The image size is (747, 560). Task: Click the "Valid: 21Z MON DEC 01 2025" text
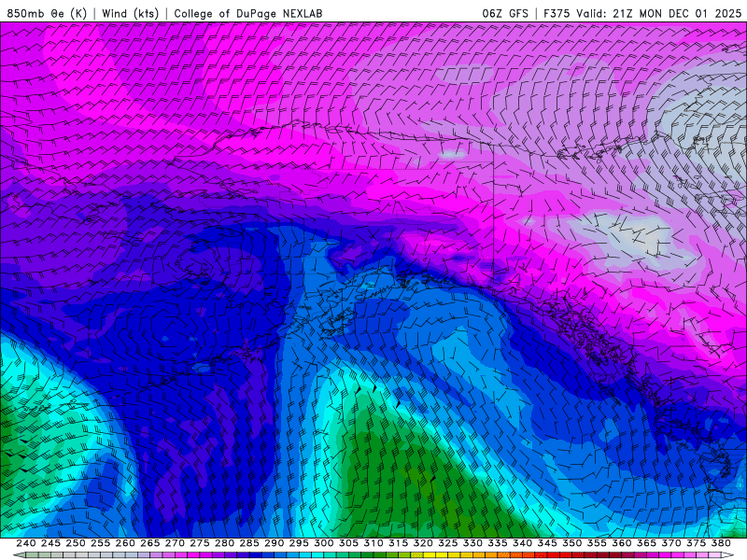(x=659, y=13)
